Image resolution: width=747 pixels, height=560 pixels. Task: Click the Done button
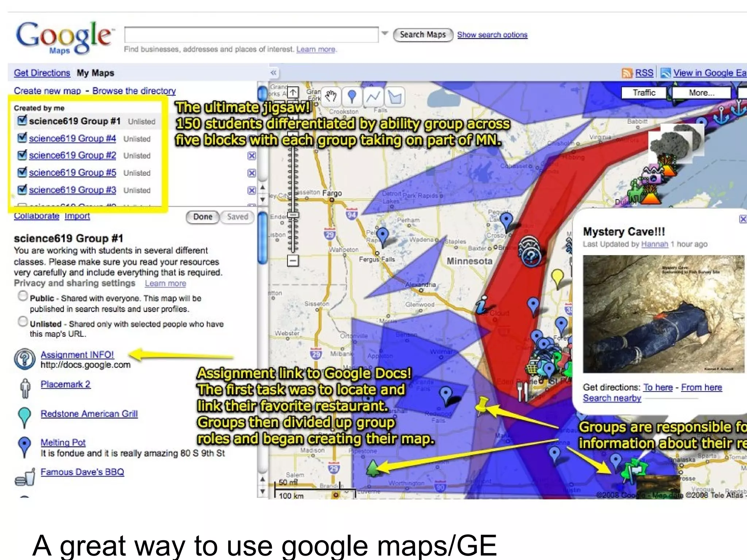coord(203,217)
